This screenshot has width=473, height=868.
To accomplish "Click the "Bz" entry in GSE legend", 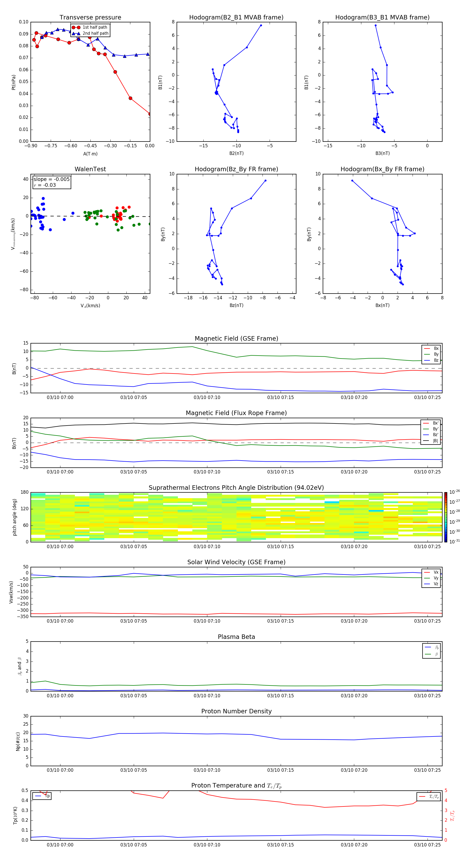I will pos(431,360).
